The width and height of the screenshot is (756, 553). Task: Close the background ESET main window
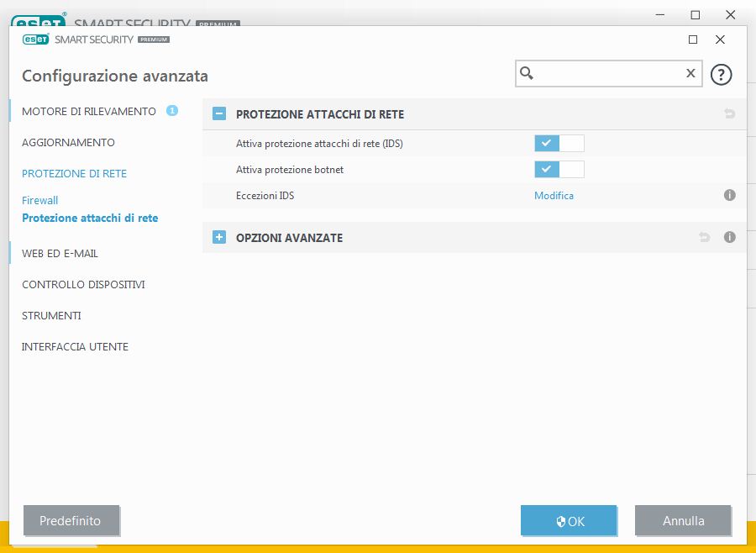(x=731, y=15)
